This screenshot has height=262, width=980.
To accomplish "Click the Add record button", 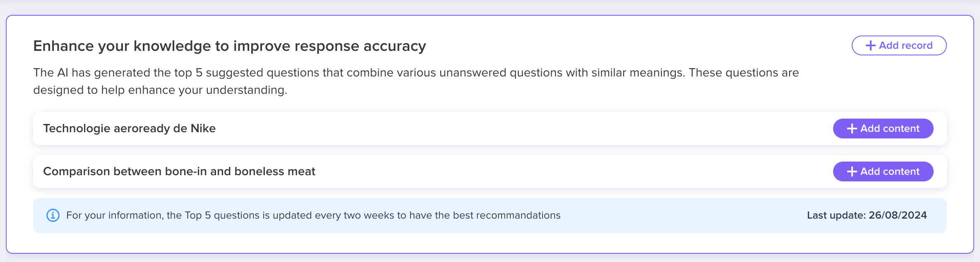I will pyautogui.click(x=899, y=45).
